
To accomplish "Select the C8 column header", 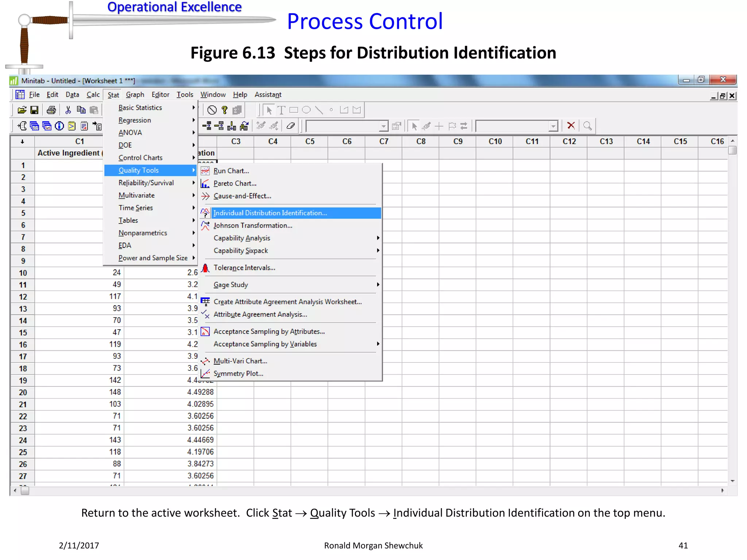I will coord(421,141).
